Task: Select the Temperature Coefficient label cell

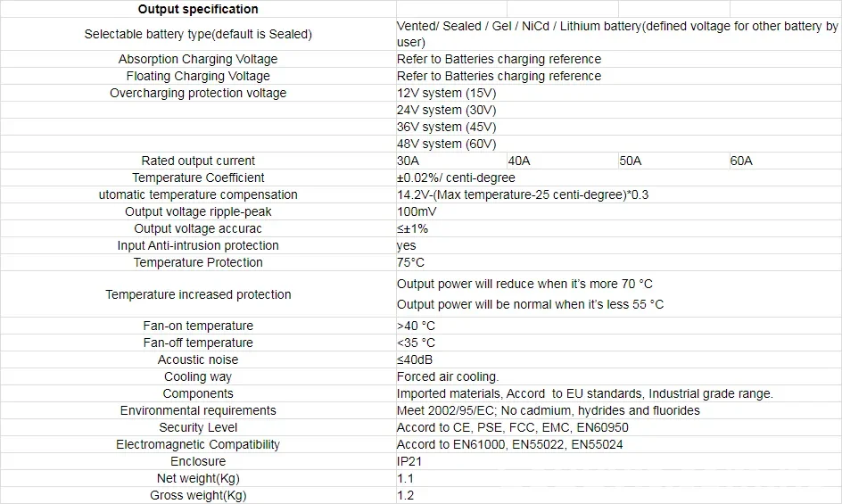Action: pyautogui.click(x=198, y=178)
